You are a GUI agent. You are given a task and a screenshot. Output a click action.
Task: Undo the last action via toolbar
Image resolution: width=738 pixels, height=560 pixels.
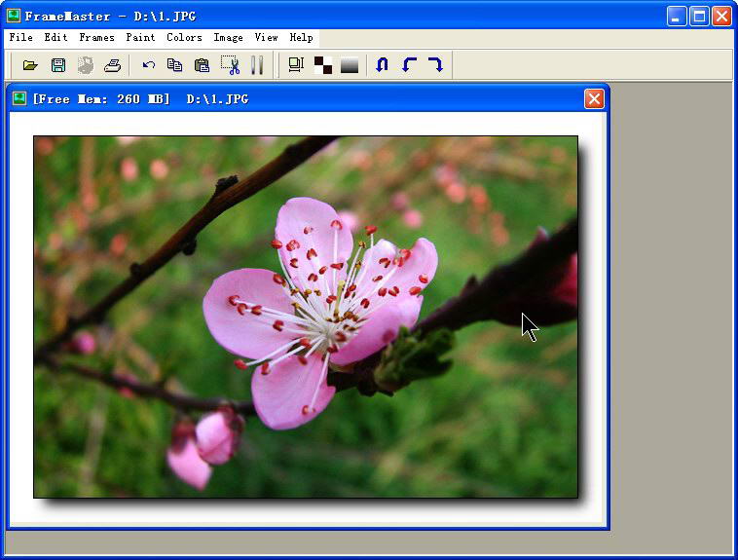[x=149, y=65]
